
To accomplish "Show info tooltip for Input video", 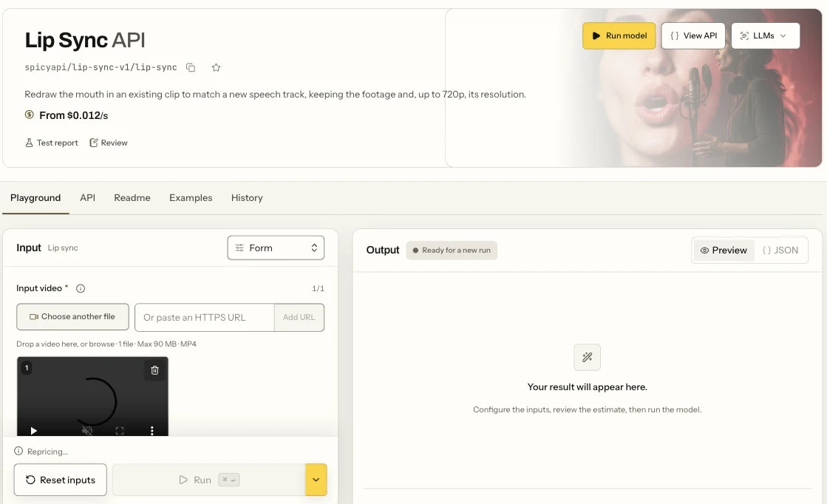I will click(81, 288).
